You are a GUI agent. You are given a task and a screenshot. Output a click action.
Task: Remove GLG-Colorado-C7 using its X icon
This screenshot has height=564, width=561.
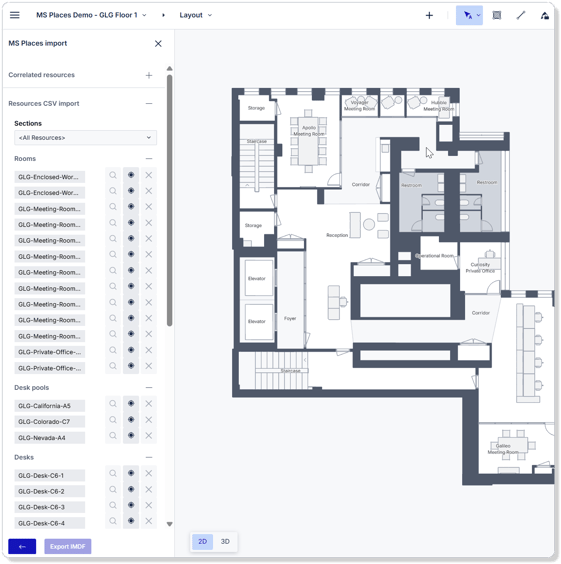pyautogui.click(x=149, y=420)
